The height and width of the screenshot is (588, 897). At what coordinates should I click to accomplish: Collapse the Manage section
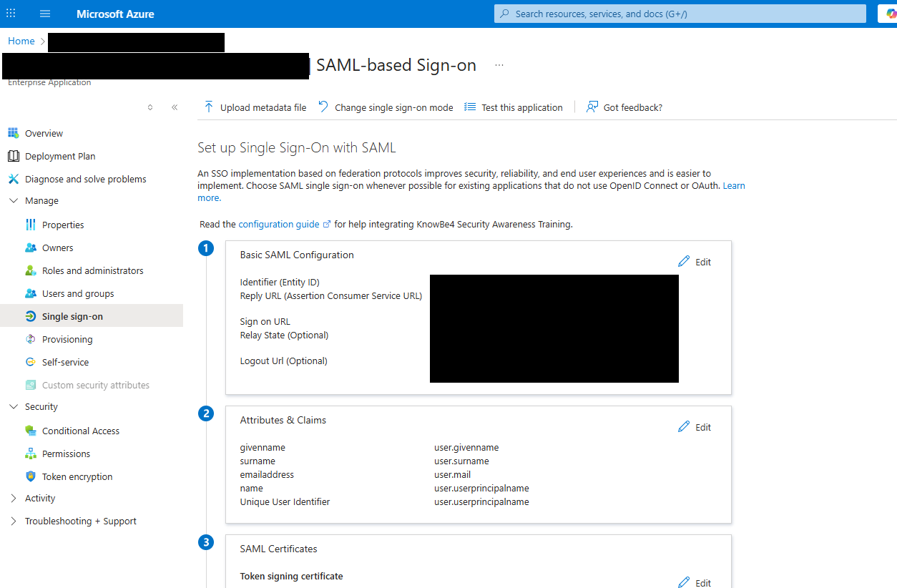(13, 201)
